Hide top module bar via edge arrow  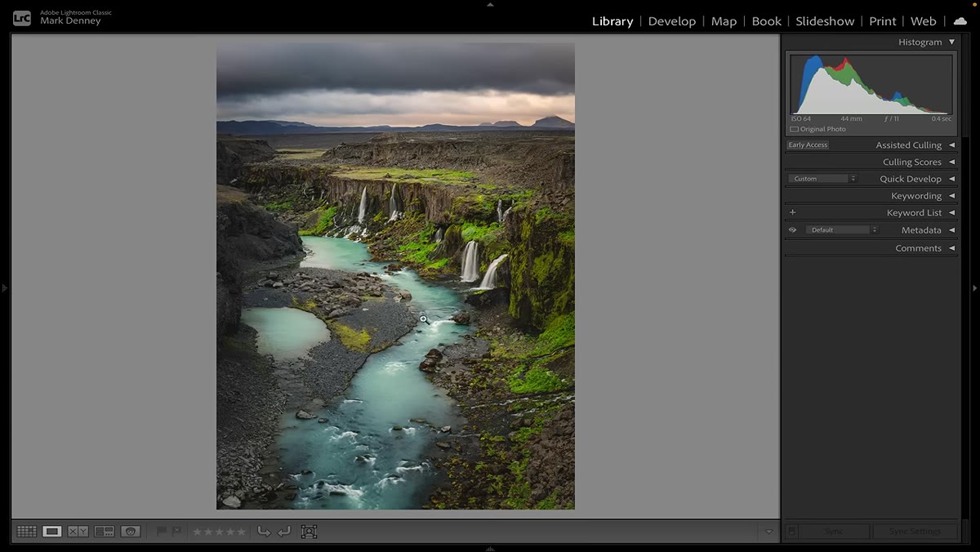(490, 4)
